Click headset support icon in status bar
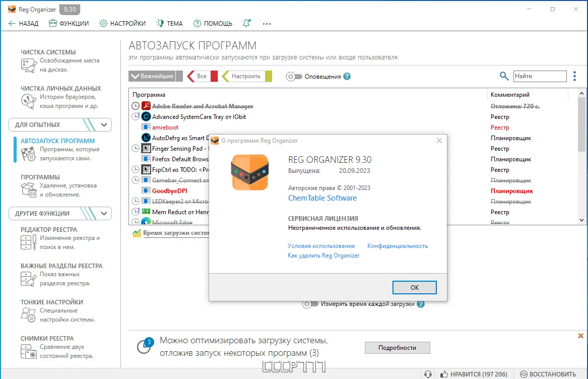This screenshot has height=379, width=588. pos(428,374)
